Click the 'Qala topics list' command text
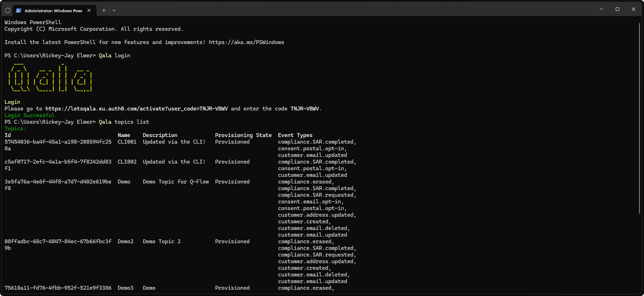The width and height of the screenshot is (644, 296). click(124, 122)
